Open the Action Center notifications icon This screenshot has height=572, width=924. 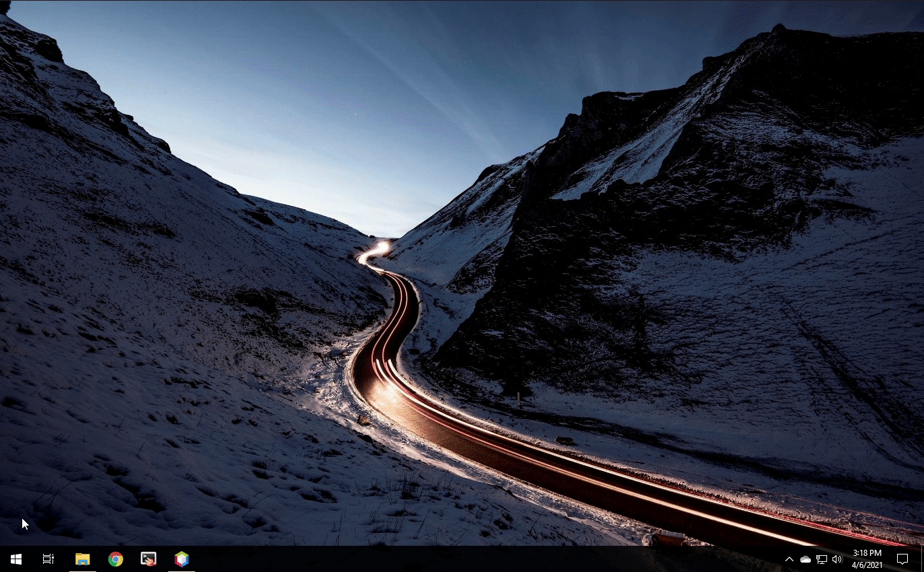pos(902,559)
